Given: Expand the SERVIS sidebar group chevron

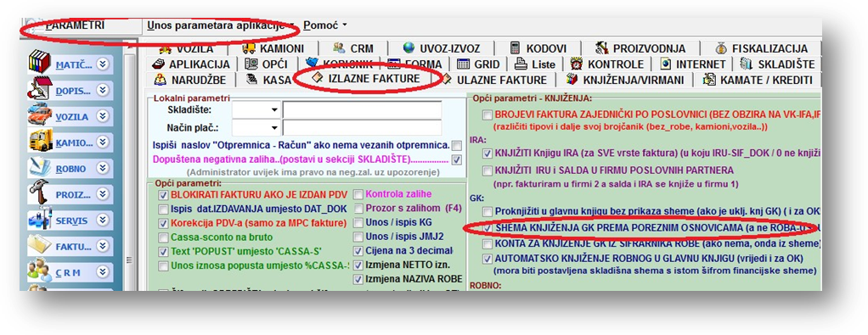Looking at the screenshot, I should click(x=103, y=220).
